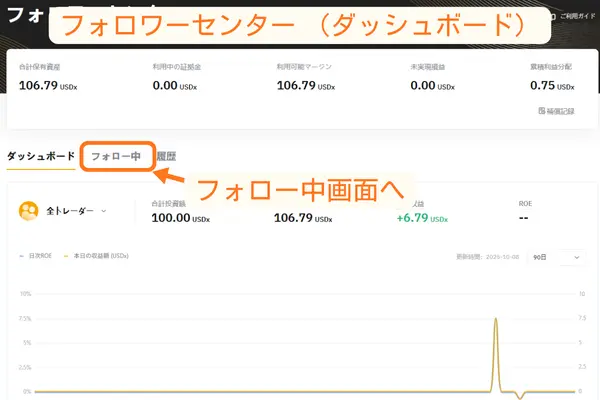This screenshot has height=400, width=600.
Task: Click the 振替記録 document icon
Action: click(541, 110)
